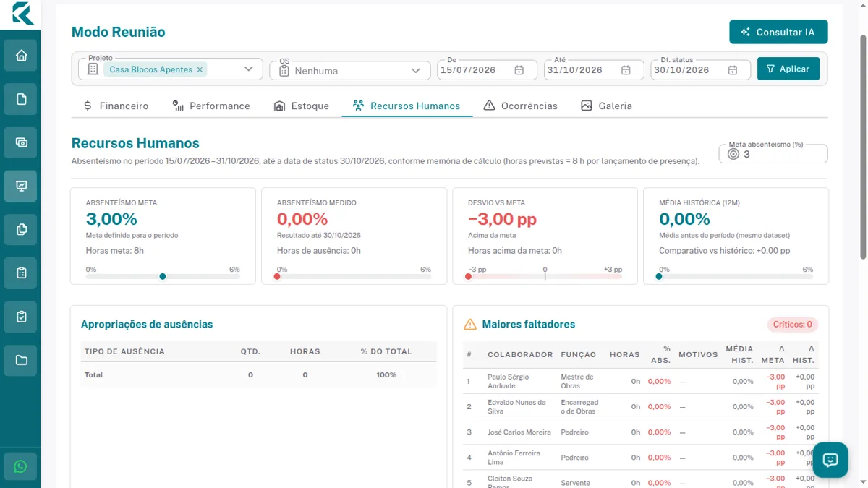
Task: Click warning icon beside Maiores faltadores
Action: (x=470, y=325)
